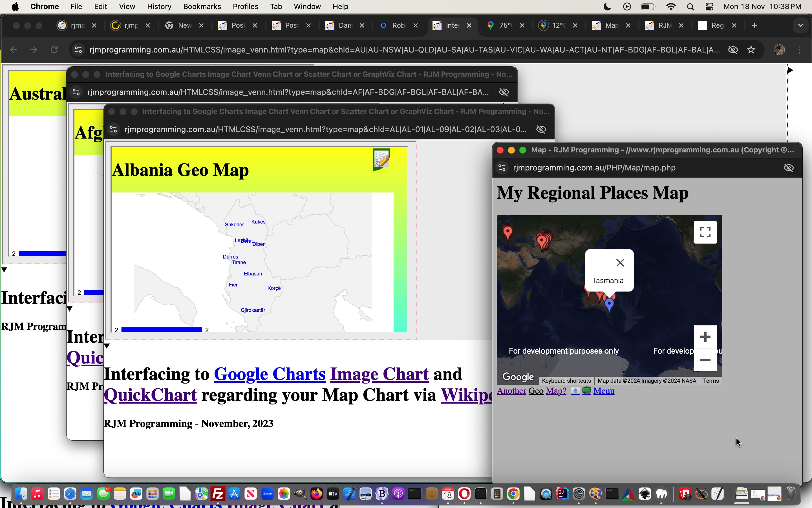Screen dimensions: 812x508
Task: Open IntelliJ IDEA from the Dock
Action: pyautogui.click(x=562, y=494)
